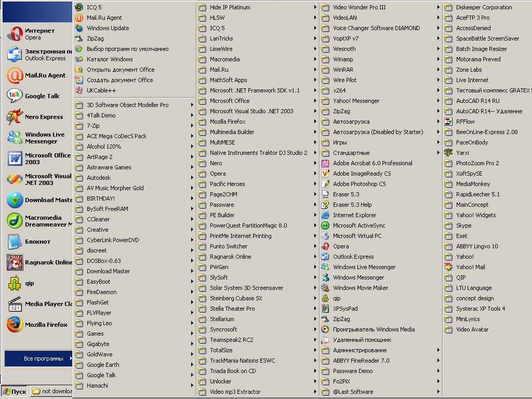Select the WinRAR folder entry
The height and width of the screenshot is (399, 532).
pos(381,70)
